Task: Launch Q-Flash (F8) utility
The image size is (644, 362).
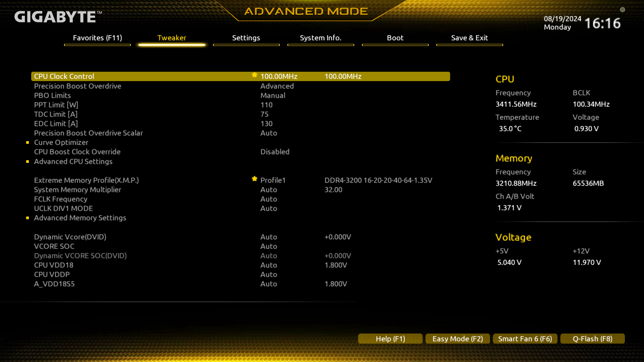Action: point(592,339)
